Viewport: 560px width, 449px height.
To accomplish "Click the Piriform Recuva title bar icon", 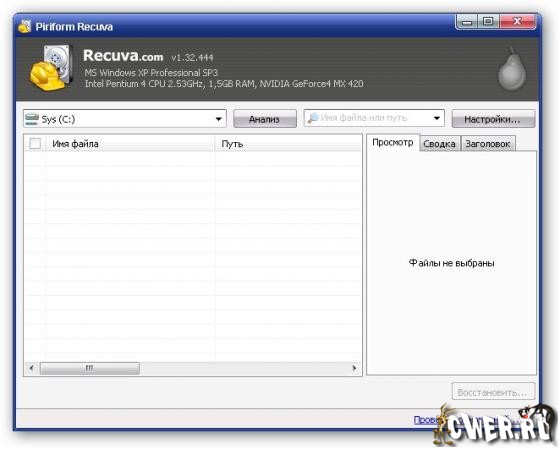I will [x=25, y=26].
